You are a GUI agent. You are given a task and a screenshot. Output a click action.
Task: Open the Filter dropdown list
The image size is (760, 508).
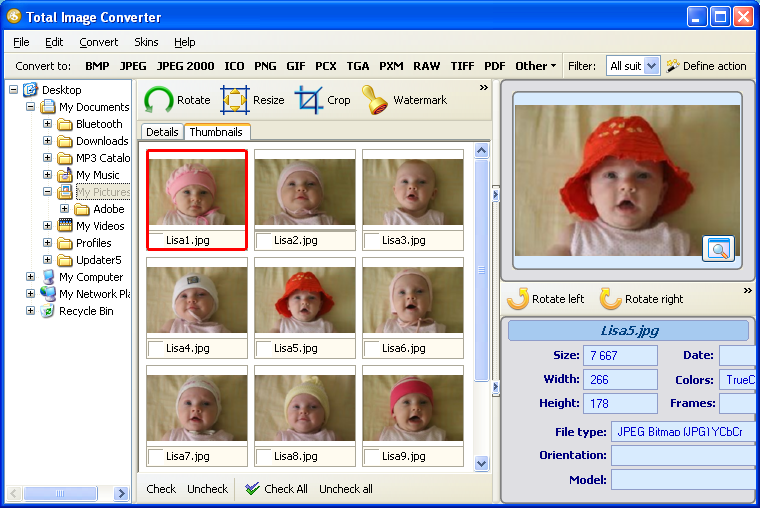tap(651, 66)
